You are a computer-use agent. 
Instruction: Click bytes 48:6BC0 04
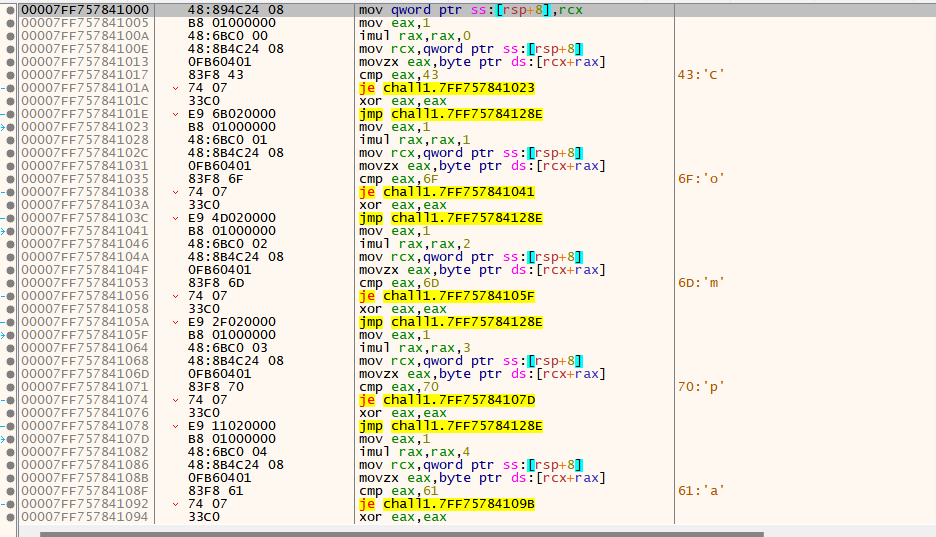[227, 452]
